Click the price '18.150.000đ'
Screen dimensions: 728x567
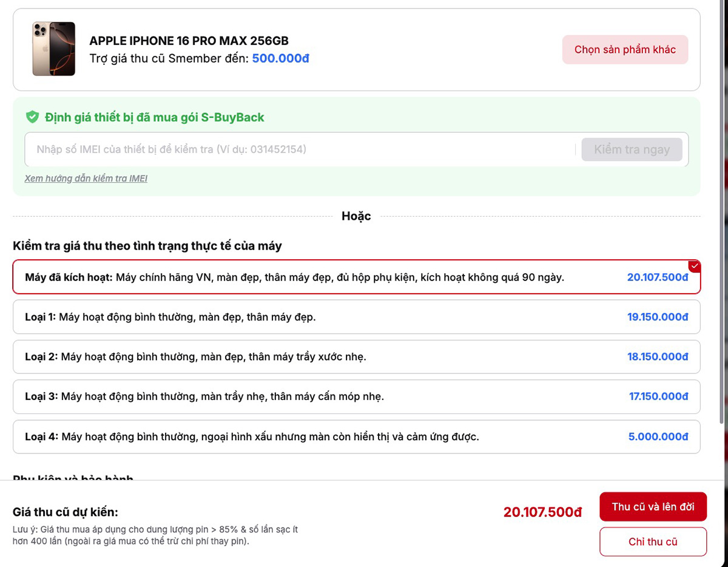pos(658,357)
